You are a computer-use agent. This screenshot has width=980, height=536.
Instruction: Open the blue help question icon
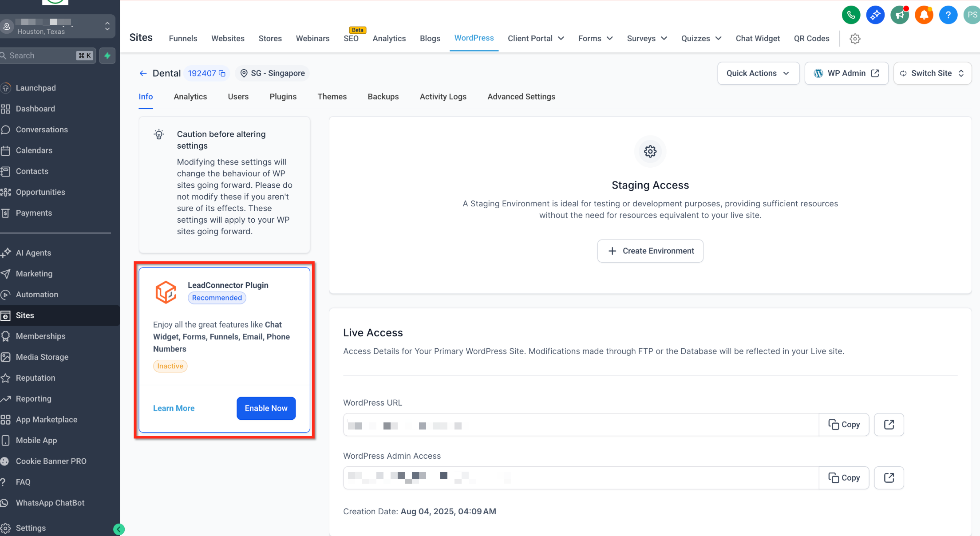point(948,15)
